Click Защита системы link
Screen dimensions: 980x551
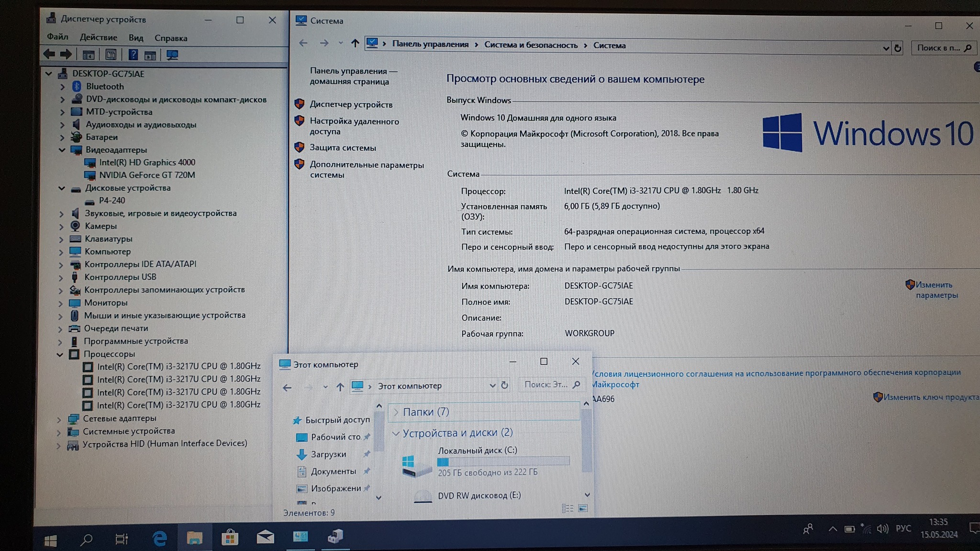pyautogui.click(x=342, y=148)
